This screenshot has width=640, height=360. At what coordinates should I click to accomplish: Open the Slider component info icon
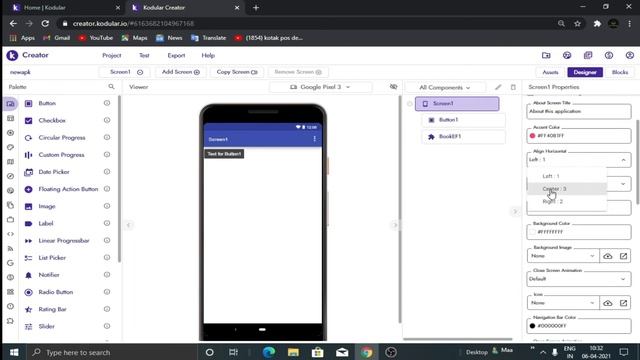click(x=107, y=326)
